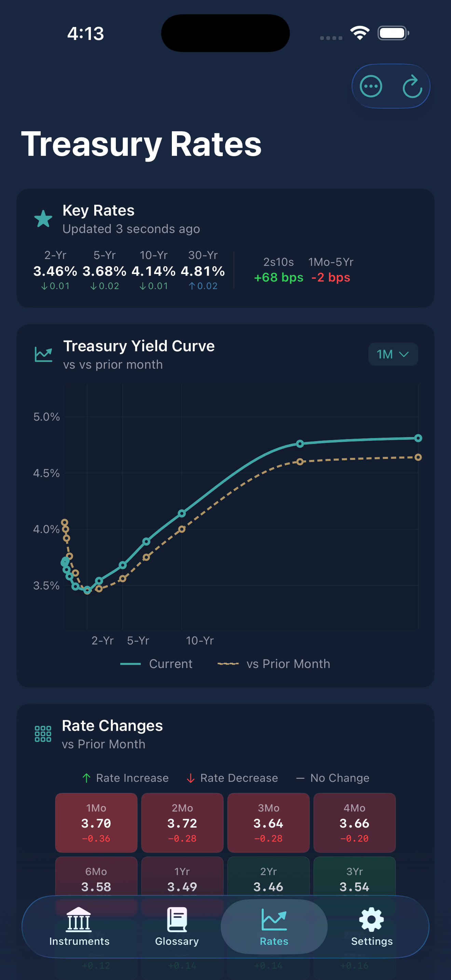Open the more options ellipsis menu
The image size is (451, 980).
point(371,86)
